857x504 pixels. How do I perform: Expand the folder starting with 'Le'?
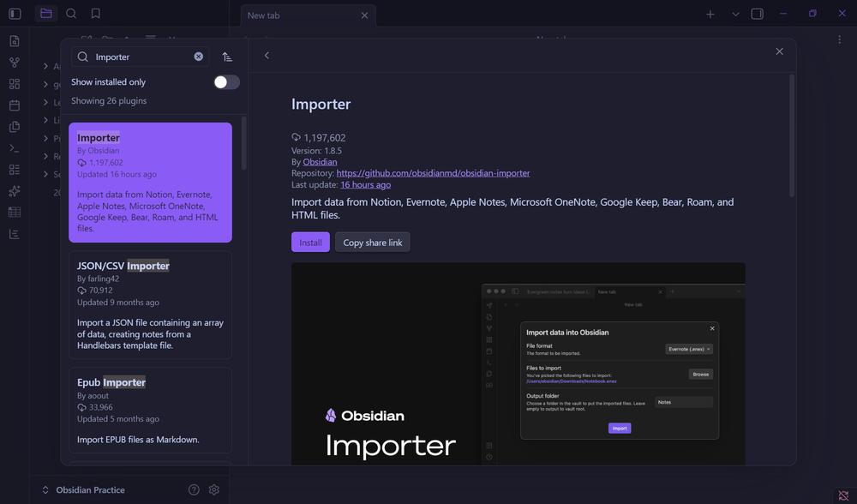(x=46, y=102)
